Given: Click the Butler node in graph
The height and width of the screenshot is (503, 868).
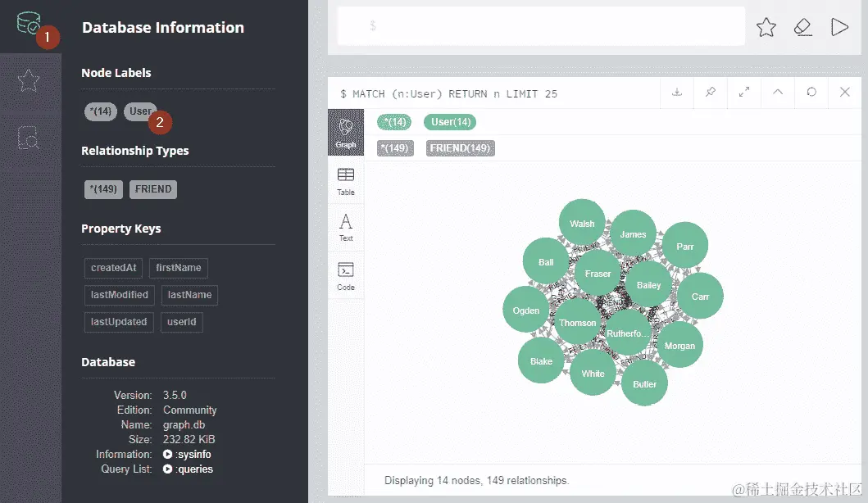Looking at the screenshot, I should [x=644, y=383].
